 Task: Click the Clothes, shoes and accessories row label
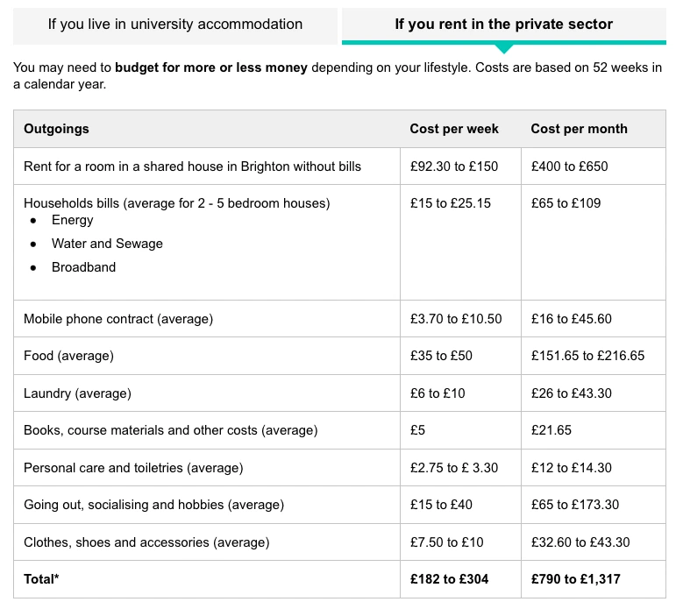point(146,542)
